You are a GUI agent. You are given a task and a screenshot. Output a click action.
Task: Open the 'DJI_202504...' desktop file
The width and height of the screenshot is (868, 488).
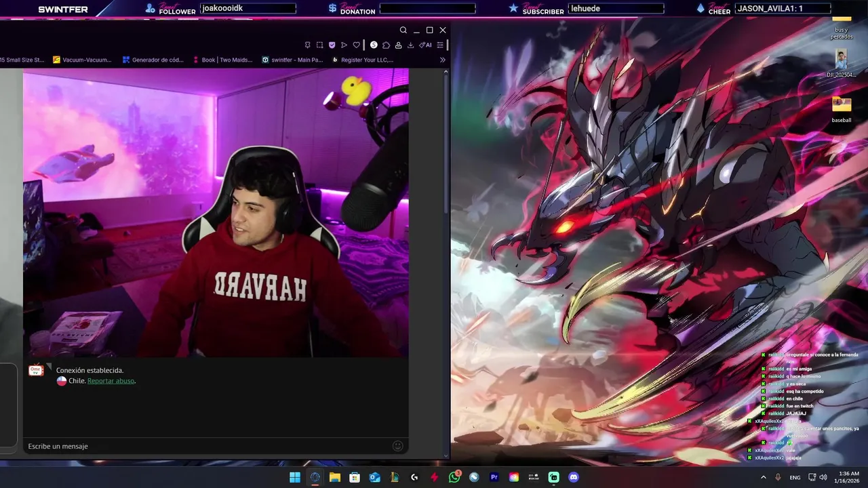(x=842, y=64)
